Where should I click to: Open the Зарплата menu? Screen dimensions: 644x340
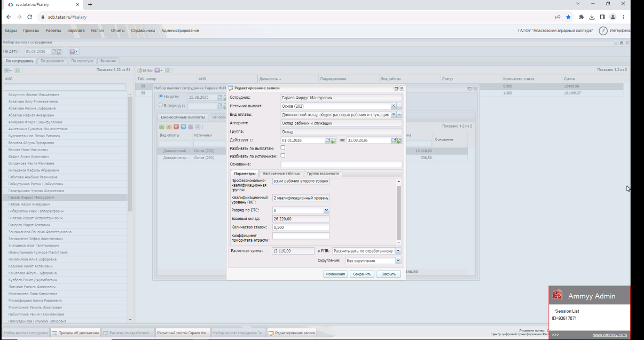[x=76, y=30]
